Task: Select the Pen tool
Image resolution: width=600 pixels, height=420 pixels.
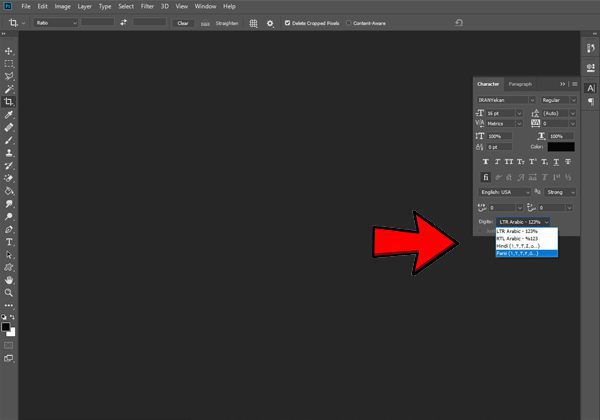Action: point(8,229)
